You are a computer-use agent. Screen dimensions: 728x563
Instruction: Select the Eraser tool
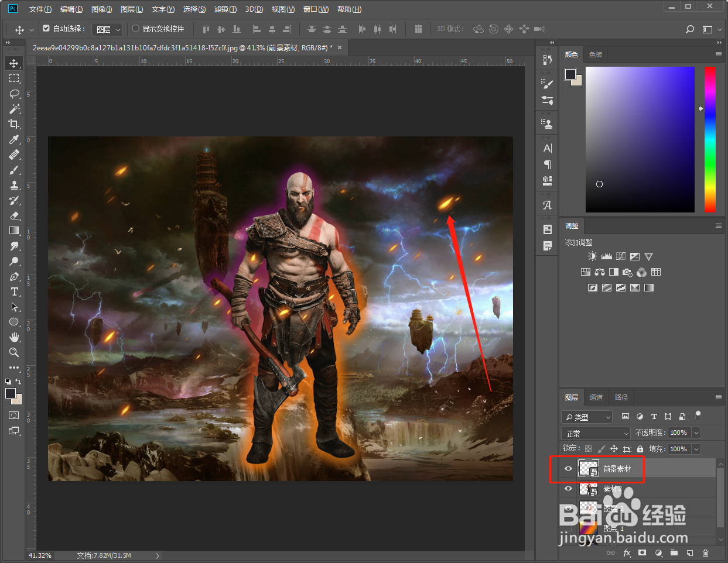click(x=14, y=215)
